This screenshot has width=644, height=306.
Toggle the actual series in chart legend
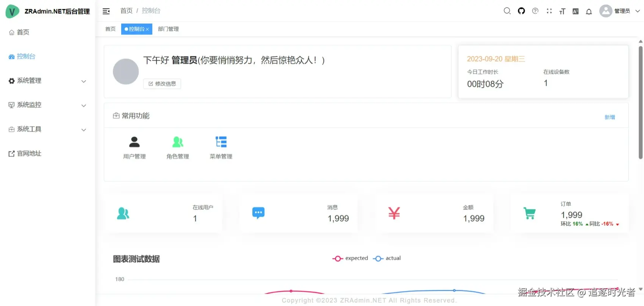[387, 258]
